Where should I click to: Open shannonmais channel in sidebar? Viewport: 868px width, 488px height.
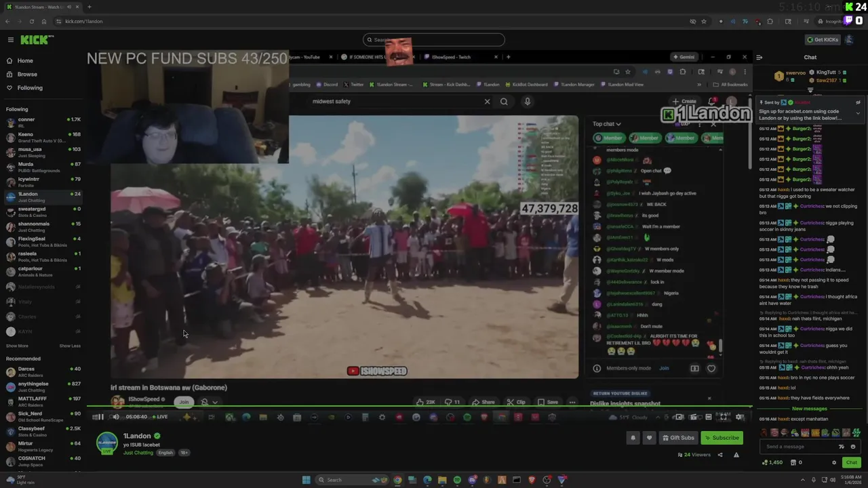[x=42, y=226]
